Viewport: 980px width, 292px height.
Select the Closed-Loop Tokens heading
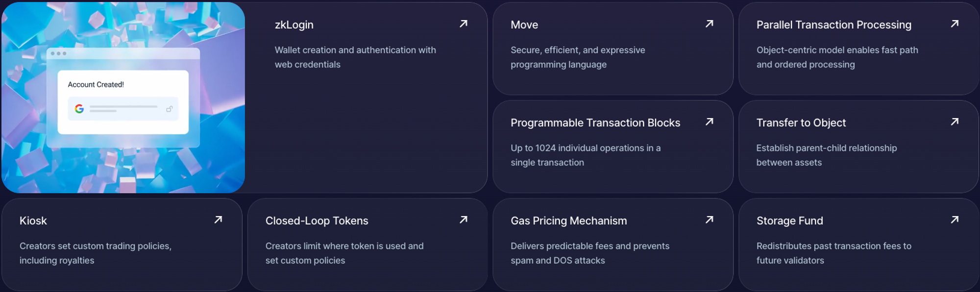pyautogui.click(x=317, y=221)
